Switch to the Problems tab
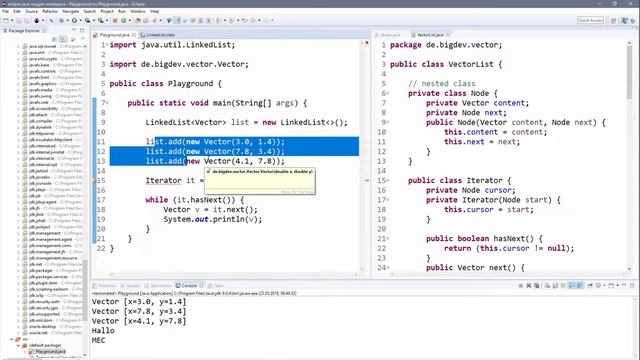The image size is (640, 360). [x=104, y=286]
